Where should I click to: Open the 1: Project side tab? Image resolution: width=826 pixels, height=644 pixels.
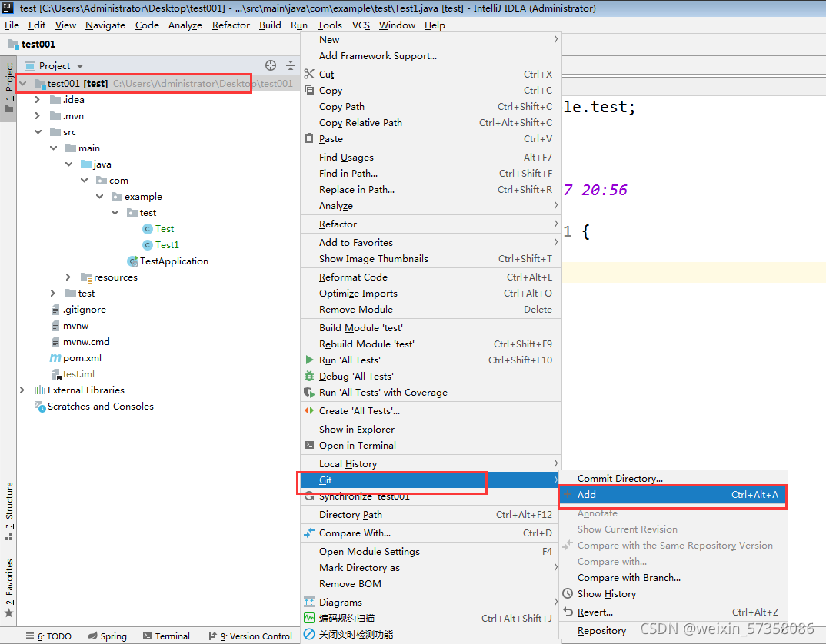(x=8, y=88)
